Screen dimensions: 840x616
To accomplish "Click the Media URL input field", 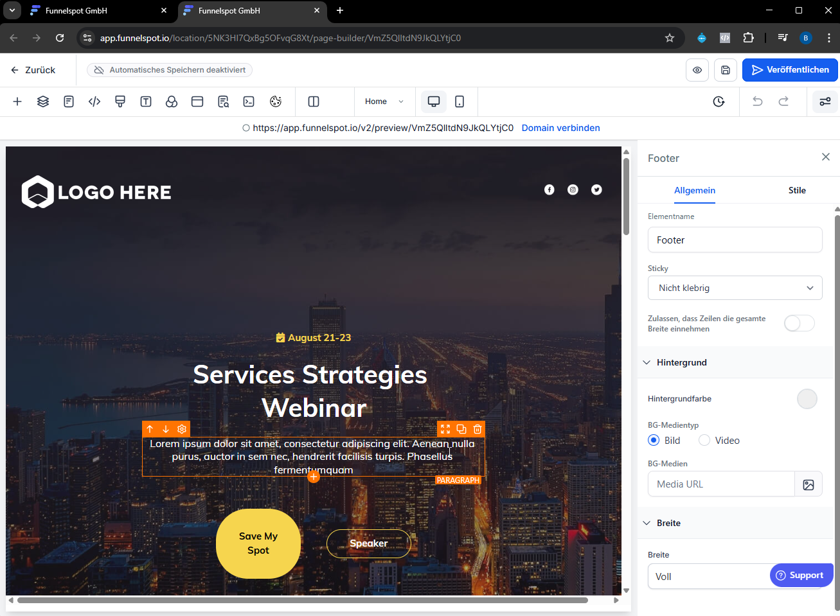I will click(721, 484).
